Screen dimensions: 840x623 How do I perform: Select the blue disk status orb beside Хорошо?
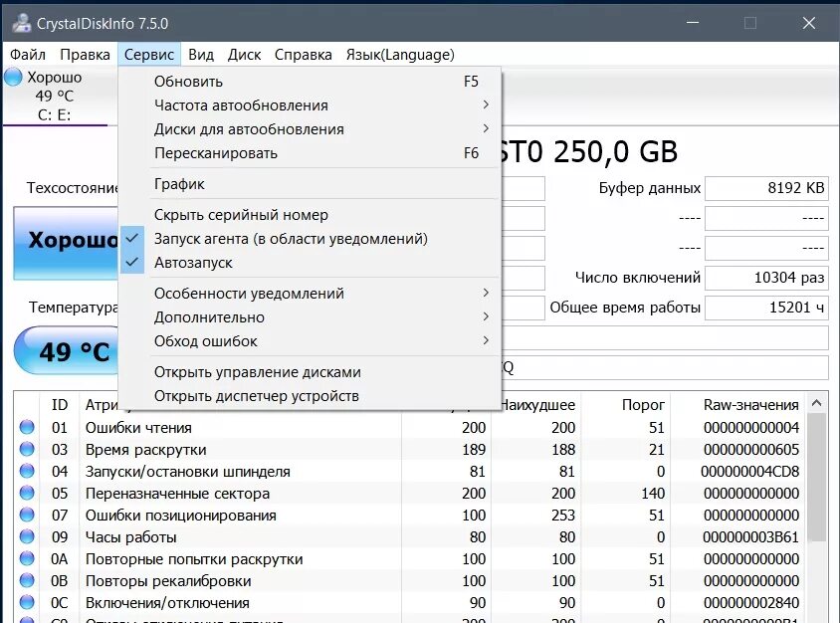13,78
